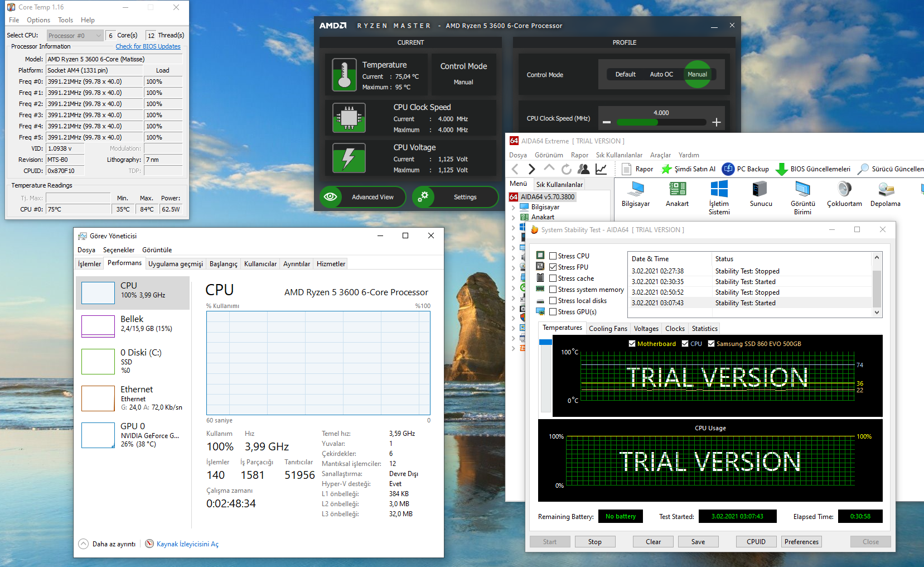Expand the Bilgisayar tree node in AIDA64
Screen dimensions: 924x567
click(x=513, y=207)
